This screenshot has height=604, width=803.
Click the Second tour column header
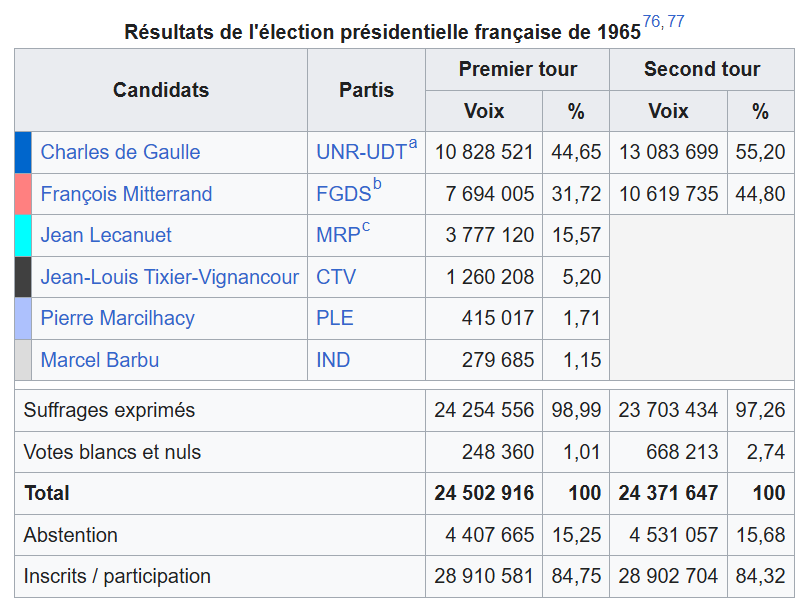pos(701,69)
